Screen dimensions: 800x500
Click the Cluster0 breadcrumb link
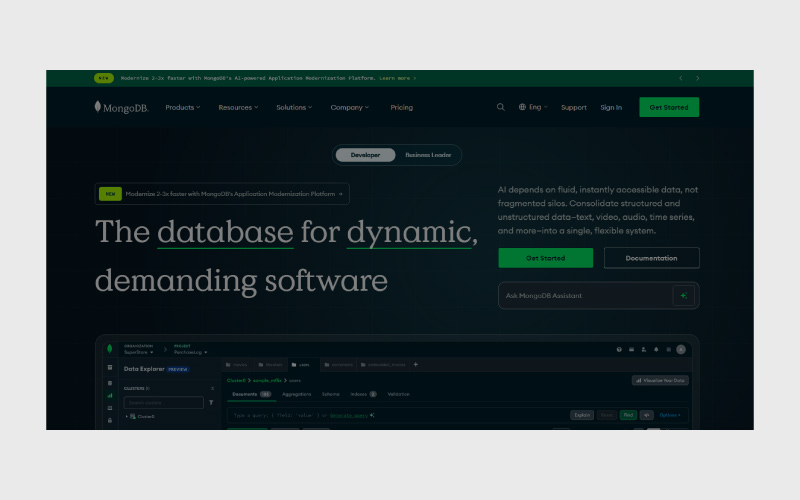[236, 381]
